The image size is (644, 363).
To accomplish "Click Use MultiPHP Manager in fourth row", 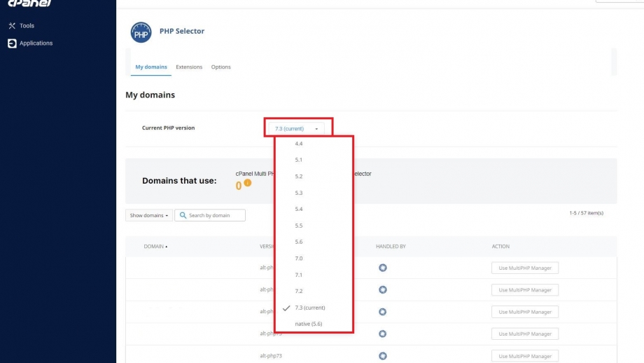I will [x=525, y=334].
